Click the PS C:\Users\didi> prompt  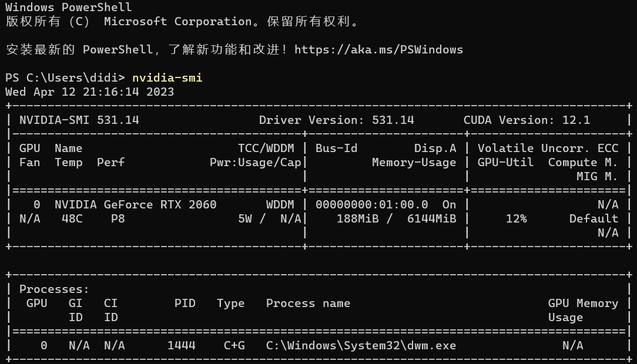(65, 77)
